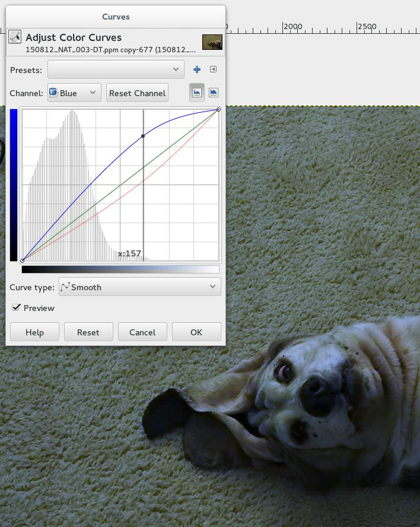Select the bottom-left endpoint of the curve
The width and height of the screenshot is (420, 527).
(x=23, y=261)
